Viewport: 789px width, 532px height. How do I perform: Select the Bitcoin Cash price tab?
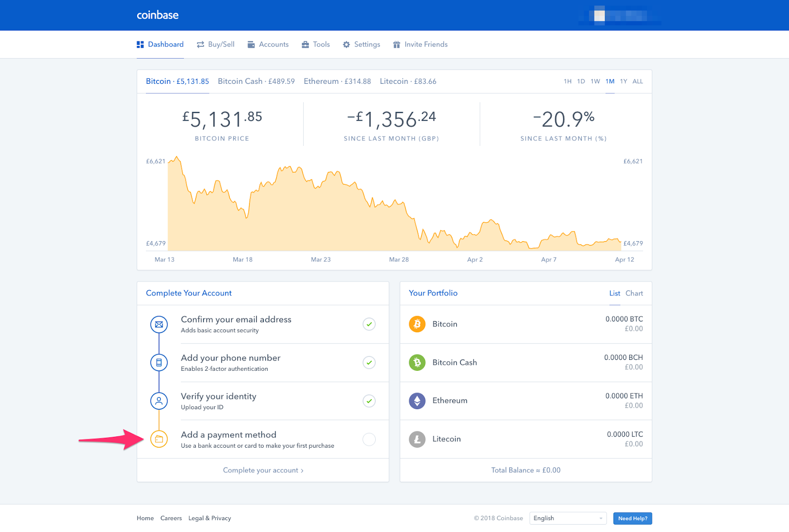256,81
